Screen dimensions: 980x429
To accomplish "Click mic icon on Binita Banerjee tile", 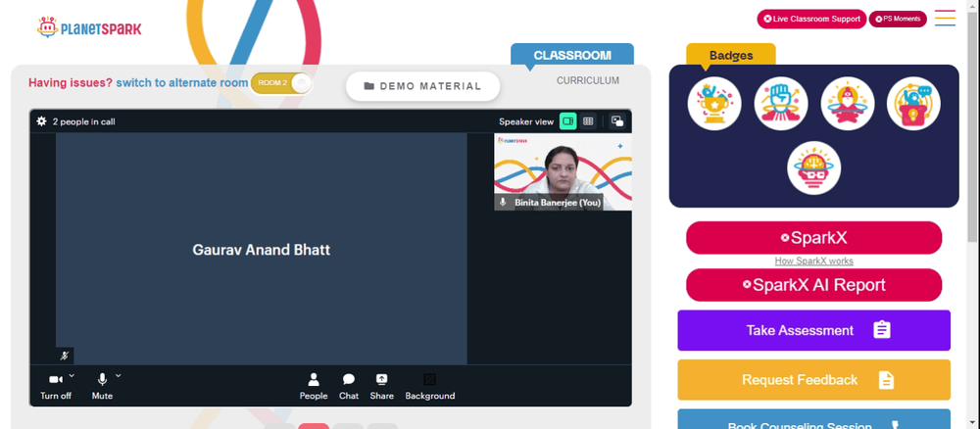I will 503,203.
